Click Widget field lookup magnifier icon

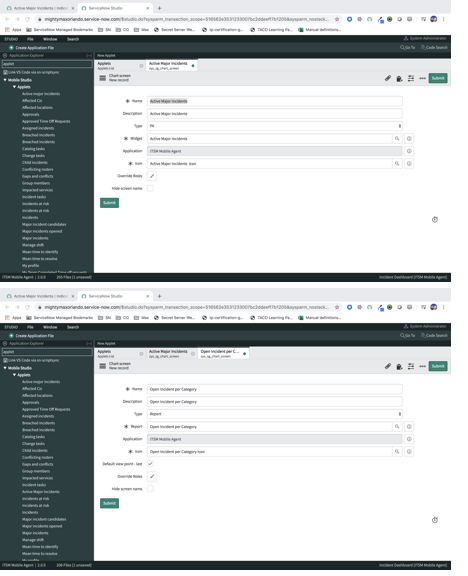point(397,138)
